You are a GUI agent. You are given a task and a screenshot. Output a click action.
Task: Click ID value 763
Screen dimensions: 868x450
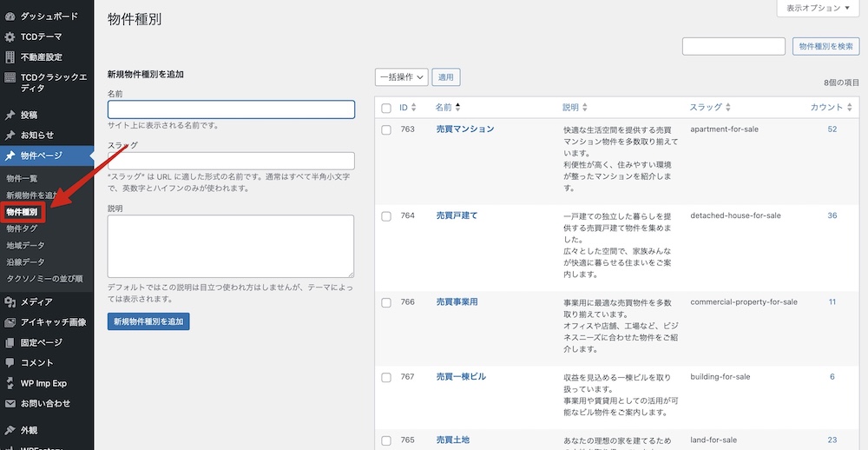[407, 129]
